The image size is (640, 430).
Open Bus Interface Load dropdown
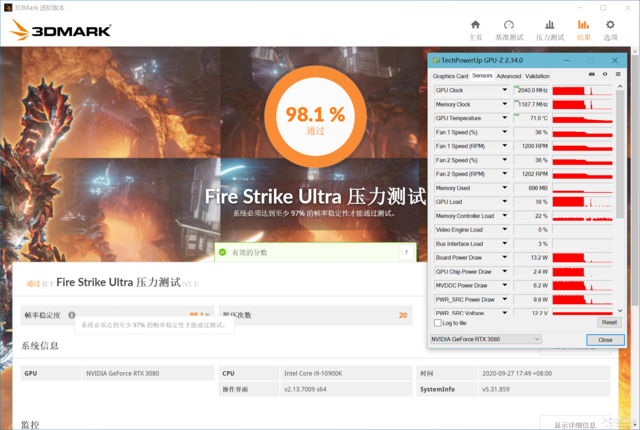pos(505,244)
